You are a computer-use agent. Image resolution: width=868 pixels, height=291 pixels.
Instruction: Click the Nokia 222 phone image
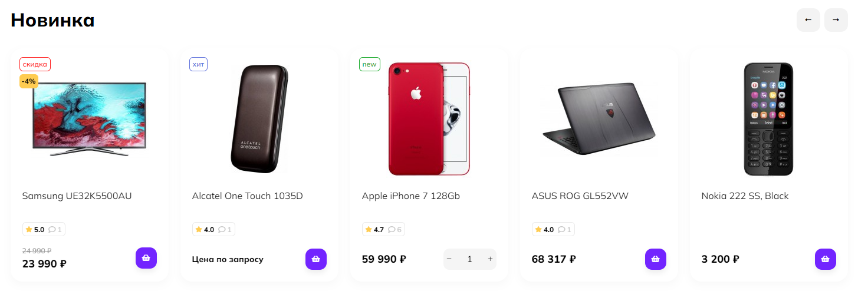coord(768,119)
